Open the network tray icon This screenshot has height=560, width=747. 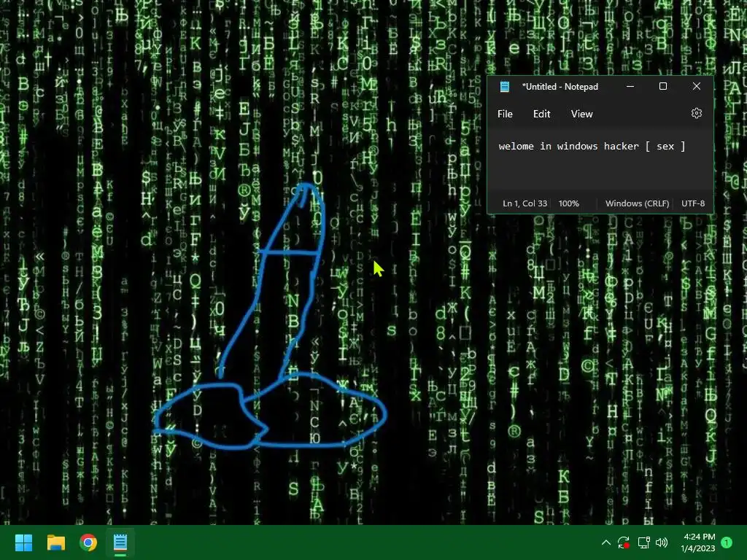pyautogui.click(x=643, y=542)
